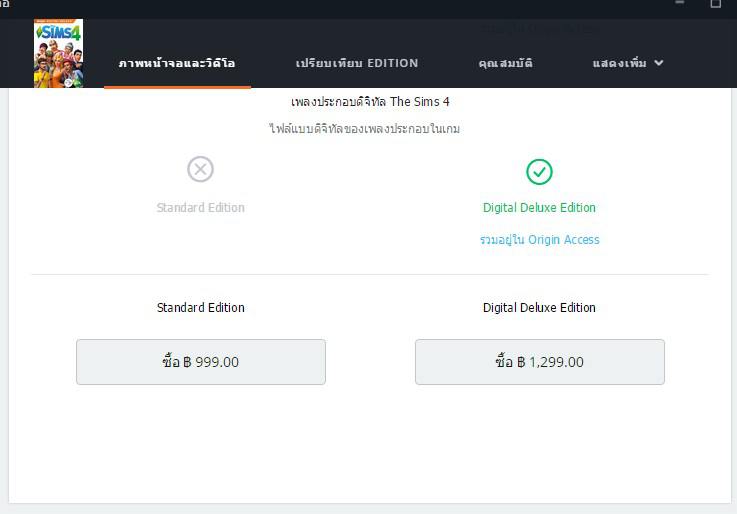Open the Screenshots and Videos tab (ภาพหน้าจอและวิดีโอ)
Viewport: 737px width, 514px height.
[177, 63]
